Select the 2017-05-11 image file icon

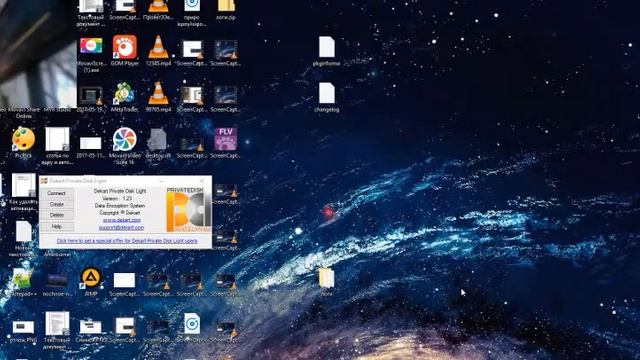coord(91,147)
